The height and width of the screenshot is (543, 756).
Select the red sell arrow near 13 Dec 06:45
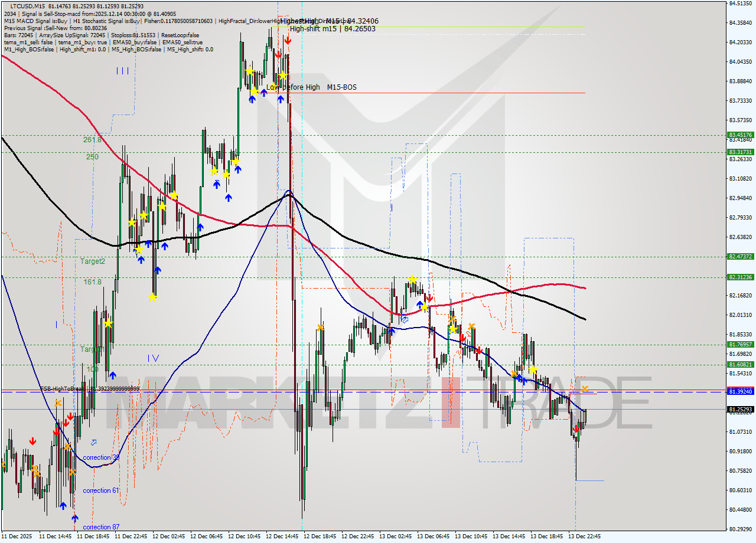[430, 298]
